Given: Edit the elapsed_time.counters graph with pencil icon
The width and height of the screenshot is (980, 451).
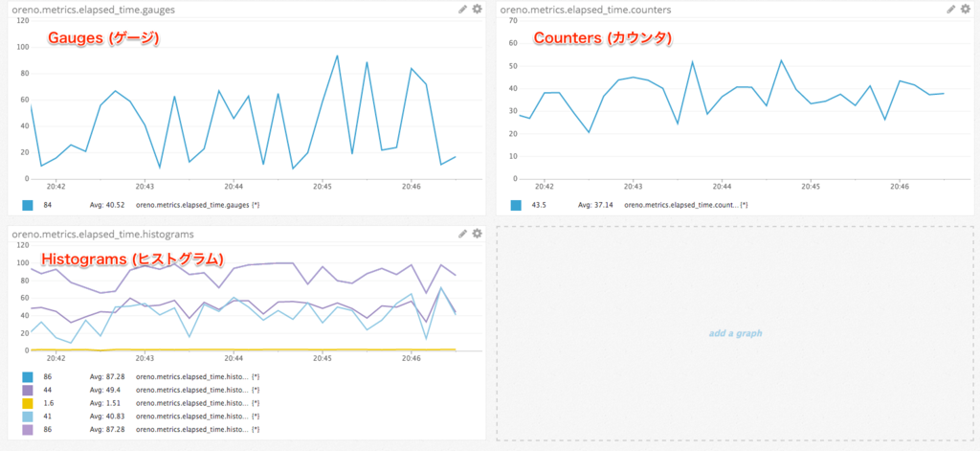Looking at the screenshot, I should pos(951,9).
